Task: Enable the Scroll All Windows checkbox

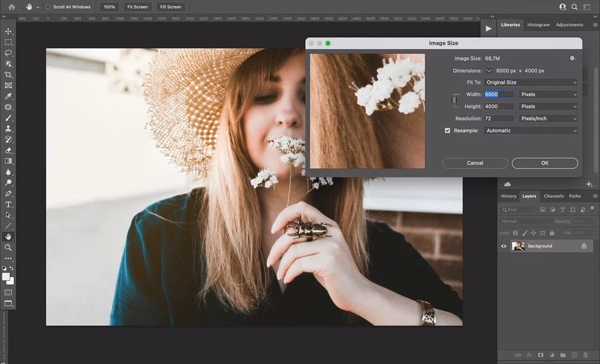Action: click(49, 6)
